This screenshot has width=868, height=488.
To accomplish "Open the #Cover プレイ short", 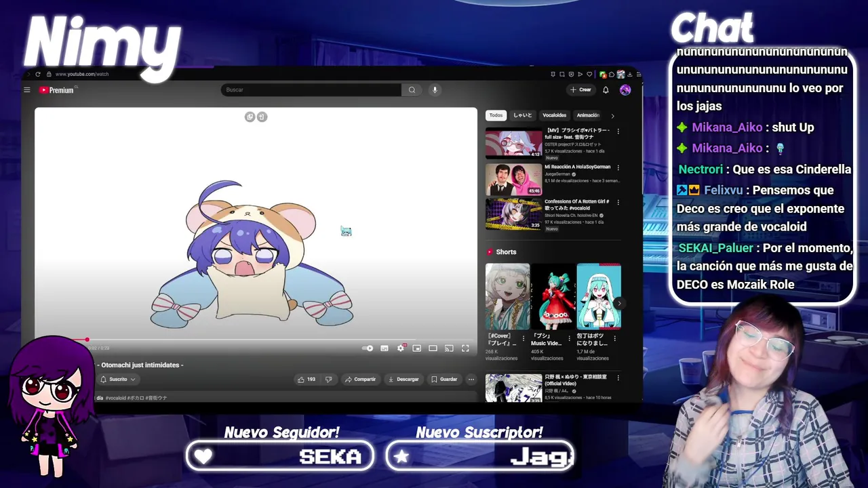I will (507, 296).
